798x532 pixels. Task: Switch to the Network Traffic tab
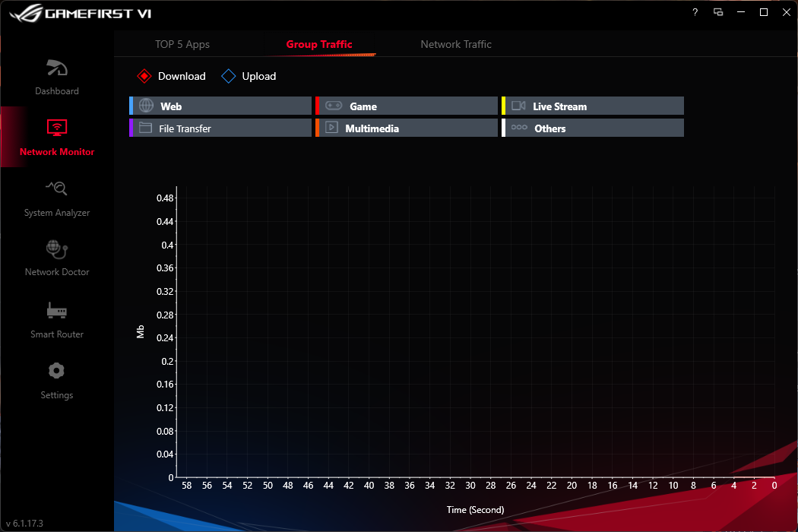[x=456, y=44]
